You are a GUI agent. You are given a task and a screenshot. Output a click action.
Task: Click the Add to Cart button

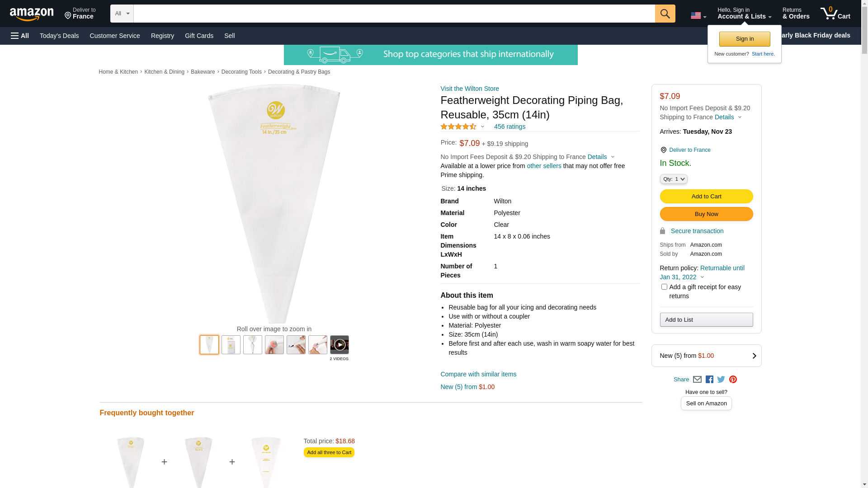tap(706, 197)
